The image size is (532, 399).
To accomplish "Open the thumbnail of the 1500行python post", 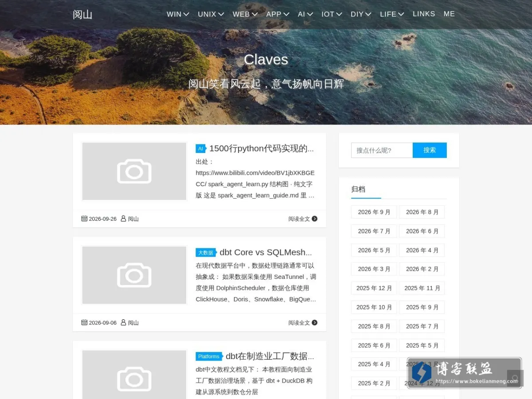I will point(134,171).
